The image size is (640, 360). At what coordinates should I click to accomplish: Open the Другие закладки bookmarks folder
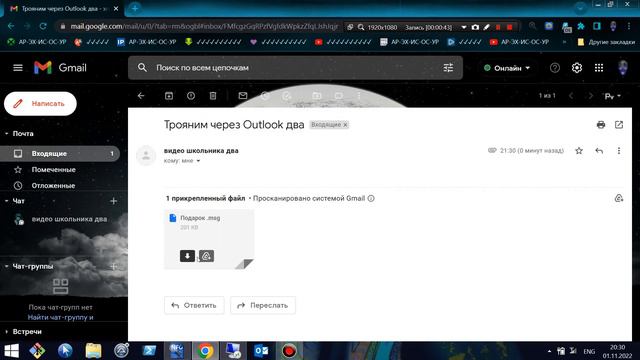coord(606,42)
